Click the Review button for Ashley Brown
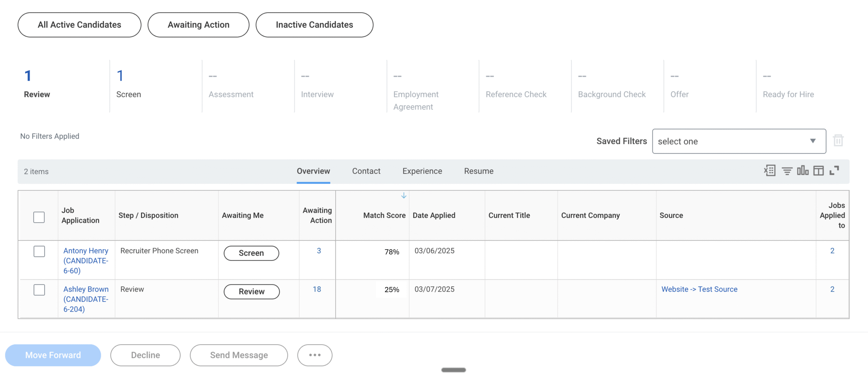The width and height of the screenshot is (868, 375). (x=252, y=291)
